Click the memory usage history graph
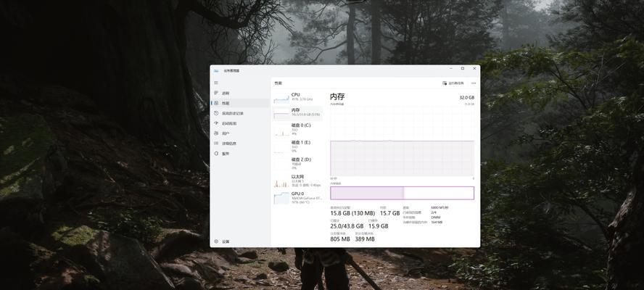 tap(402, 141)
